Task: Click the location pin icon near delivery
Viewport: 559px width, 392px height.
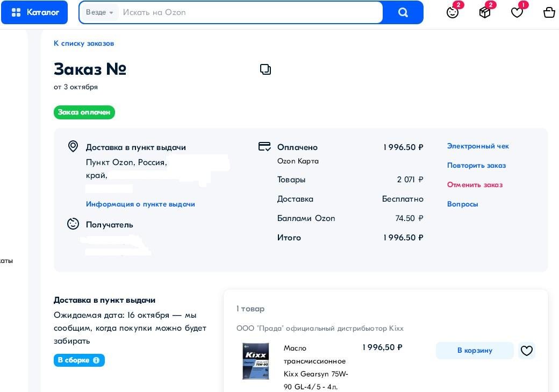Action: (73, 146)
